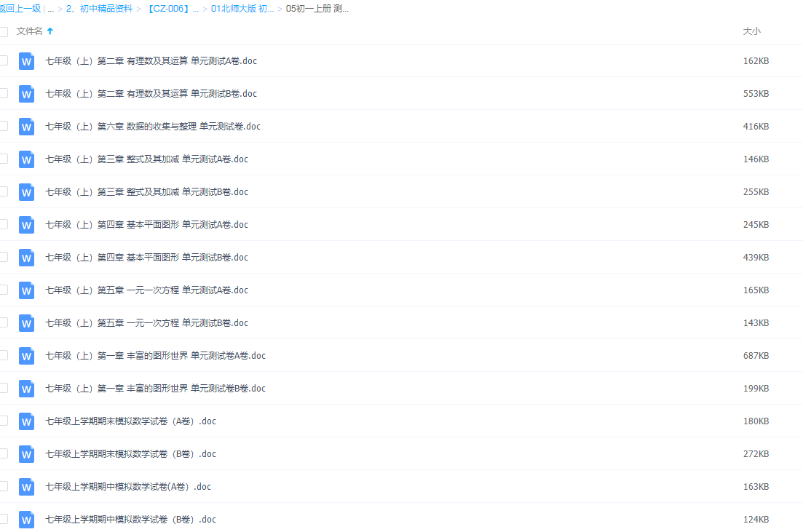The height and width of the screenshot is (532, 803).
Task: Click the Word icon for 七年级上学期期中模拟数学试卷（B卷）
Action: coord(26,519)
